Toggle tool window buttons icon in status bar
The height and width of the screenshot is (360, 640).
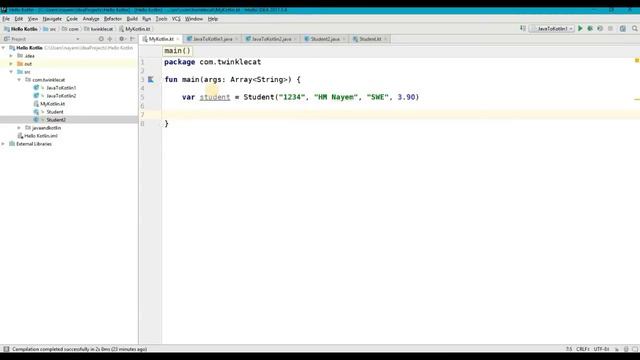click(x=6, y=349)
